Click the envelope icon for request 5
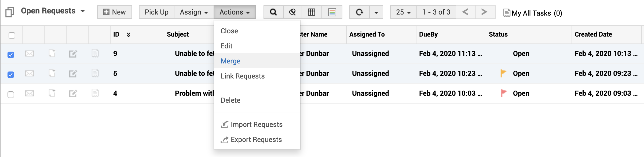This screenshot has height=157, width=644. pyautogui.click(x=30, y=73)
